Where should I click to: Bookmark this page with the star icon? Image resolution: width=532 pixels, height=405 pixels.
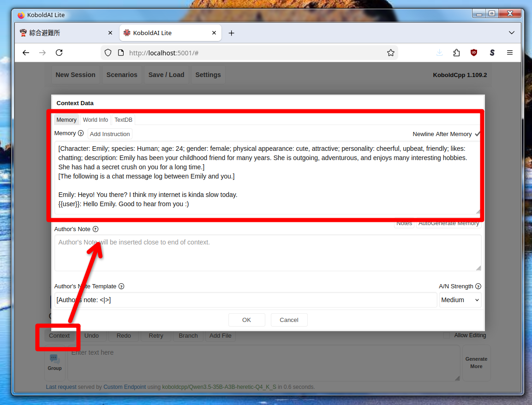point(391,53)
